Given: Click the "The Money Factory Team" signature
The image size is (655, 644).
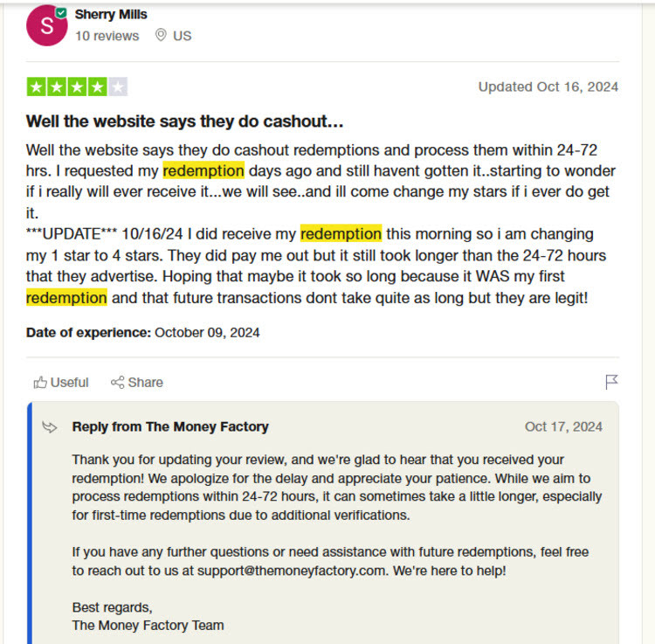Looking at the screenshot, I should pos(148,626).
